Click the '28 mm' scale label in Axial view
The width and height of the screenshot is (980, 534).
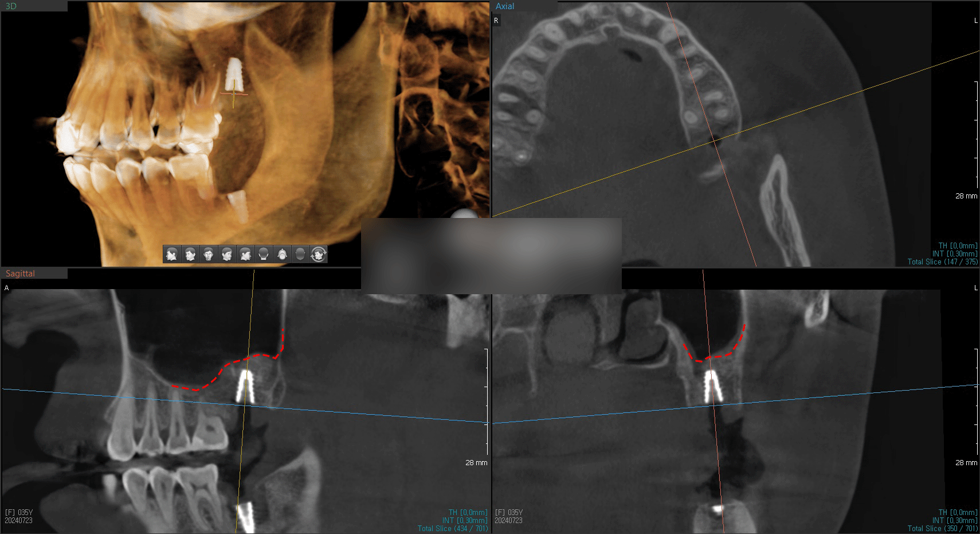coord(966,196)
